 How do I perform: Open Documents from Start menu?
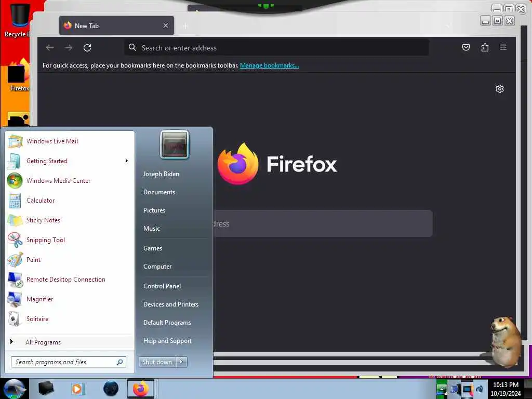pyautogui.click(x=159, y=192)
